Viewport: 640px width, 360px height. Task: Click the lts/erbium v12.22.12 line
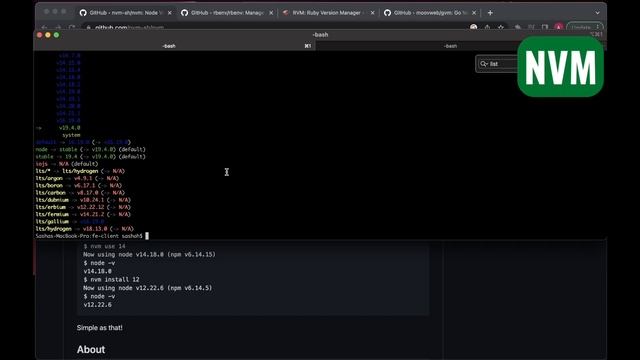point(83,207)
